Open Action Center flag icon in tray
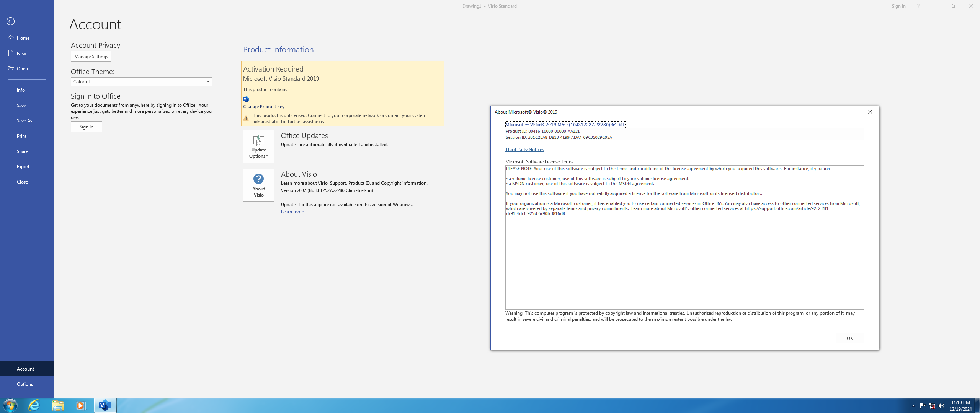Image resolution: width=980 pixels, height=413 pixels. pyautogui.click(x=923, y=406)
